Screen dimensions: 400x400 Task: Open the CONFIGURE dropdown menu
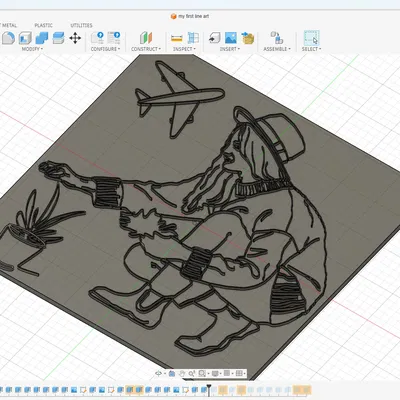105,49
